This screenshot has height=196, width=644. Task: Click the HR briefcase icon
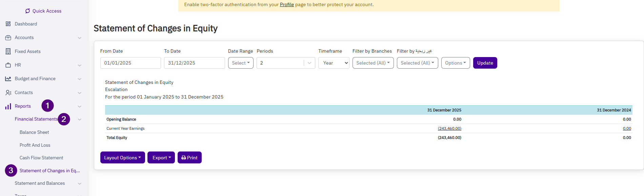tap(8, 65)
